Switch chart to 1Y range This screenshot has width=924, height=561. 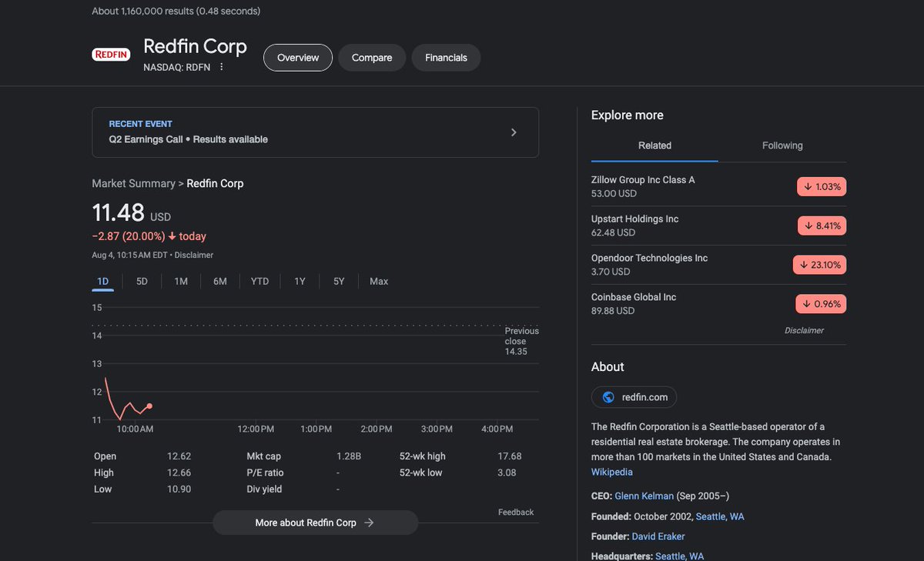pyautogui.click(x=300, y=282)
